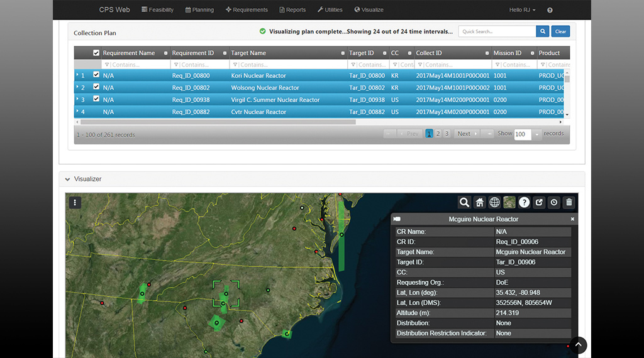Screen dimensions: 644x358
Task: Open the clock time icon on map
Action: point(554,202)
